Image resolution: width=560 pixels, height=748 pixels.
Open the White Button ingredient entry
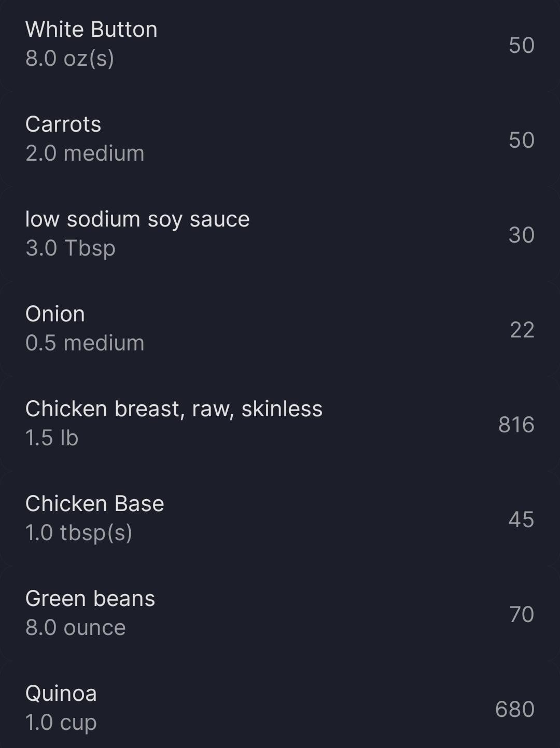coord(91,30)
